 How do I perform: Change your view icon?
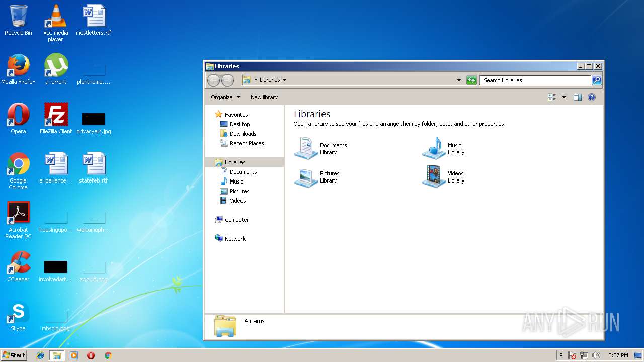pos(552,97)
